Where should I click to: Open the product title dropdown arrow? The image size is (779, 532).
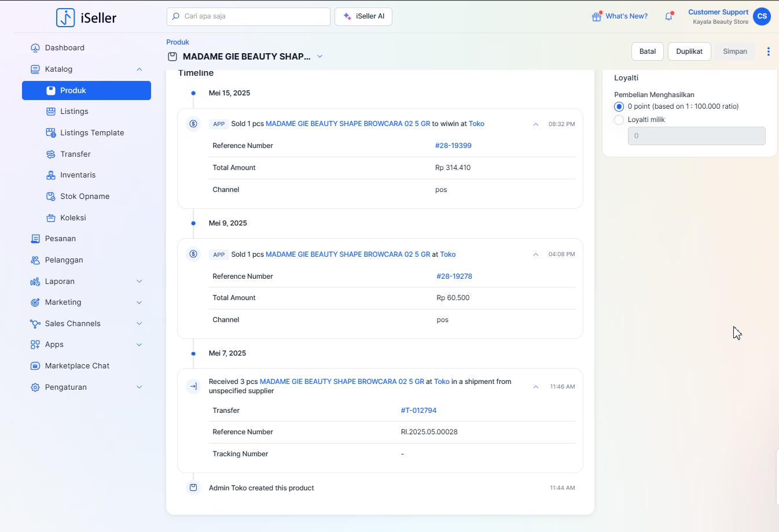(319, 57)
